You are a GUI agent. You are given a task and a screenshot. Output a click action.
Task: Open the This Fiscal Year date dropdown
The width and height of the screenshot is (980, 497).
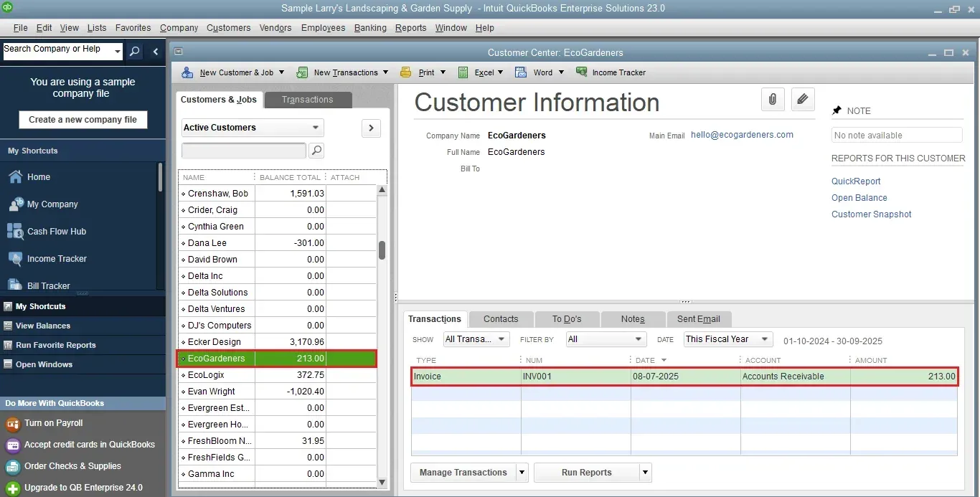pos(728,339)
